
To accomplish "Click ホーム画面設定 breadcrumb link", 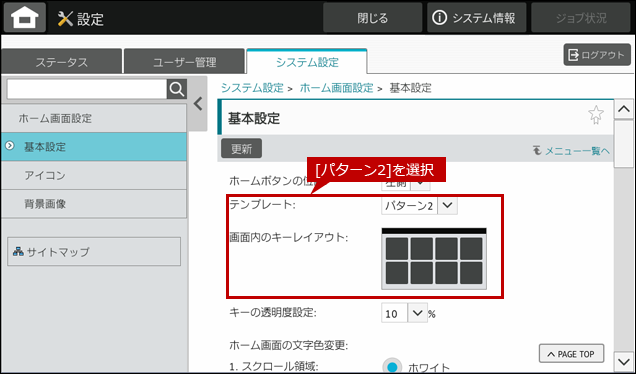I will click(x=336, y=88).
